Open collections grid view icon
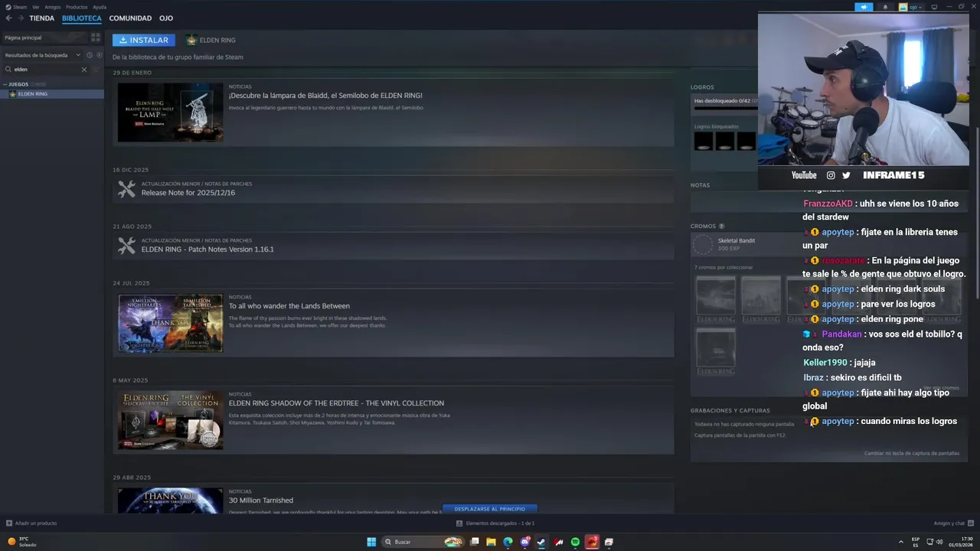 96,37
